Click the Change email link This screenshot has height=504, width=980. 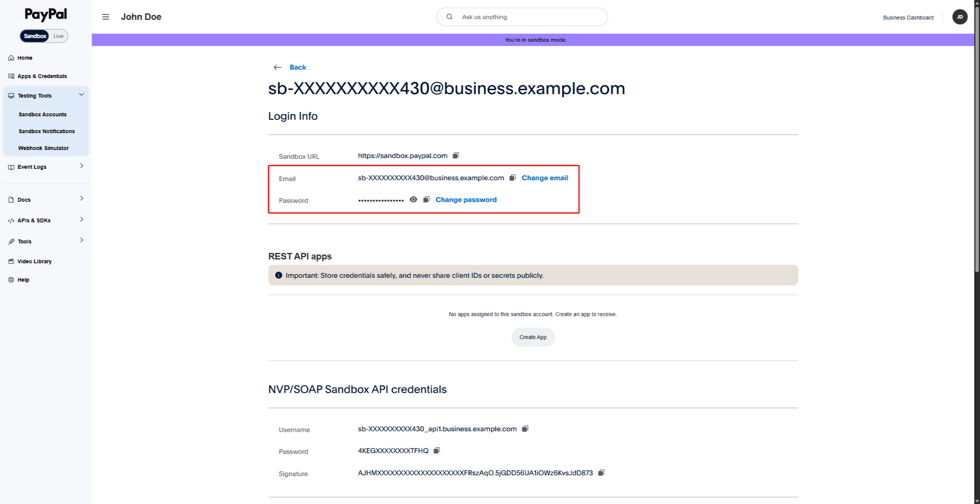(x=544, y=178)
